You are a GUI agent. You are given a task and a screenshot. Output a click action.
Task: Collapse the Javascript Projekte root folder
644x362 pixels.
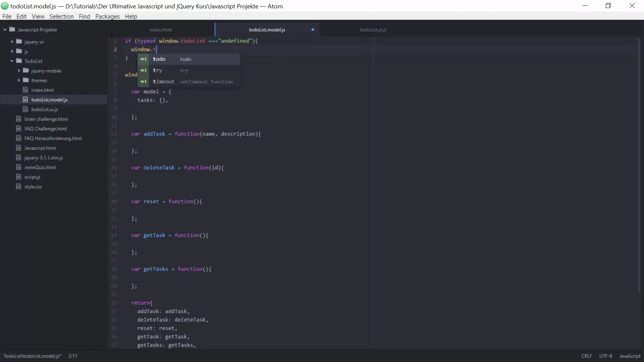tap(5, 30)
